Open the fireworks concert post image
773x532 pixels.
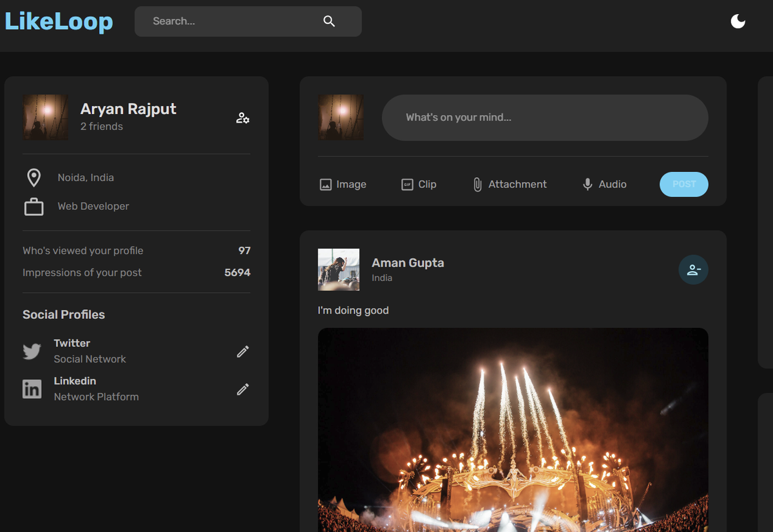[x=513, y=430]
